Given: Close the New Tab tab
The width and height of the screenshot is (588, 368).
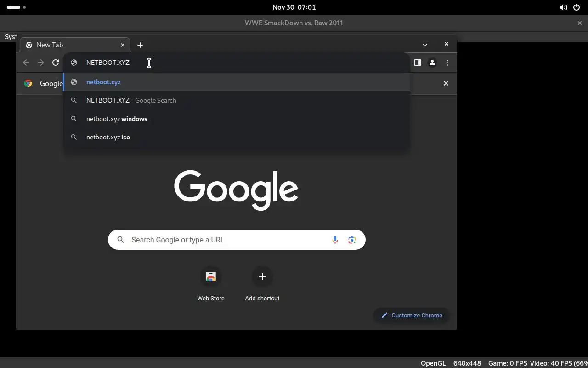Looking at the screenshot, I should click(123, 45).
